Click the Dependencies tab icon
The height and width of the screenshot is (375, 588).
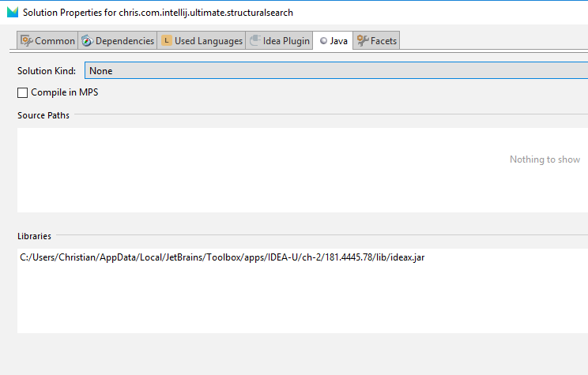coord(87,41)
